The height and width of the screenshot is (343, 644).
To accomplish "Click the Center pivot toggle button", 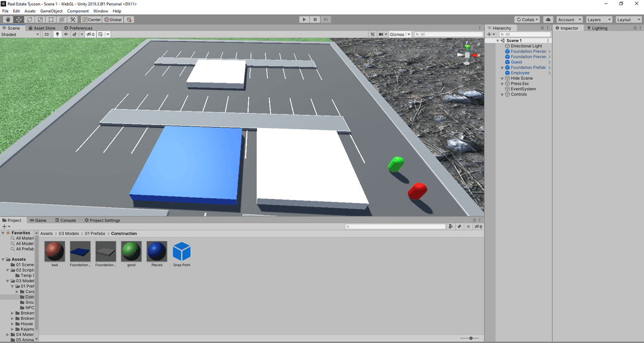I will click(92, 20).
